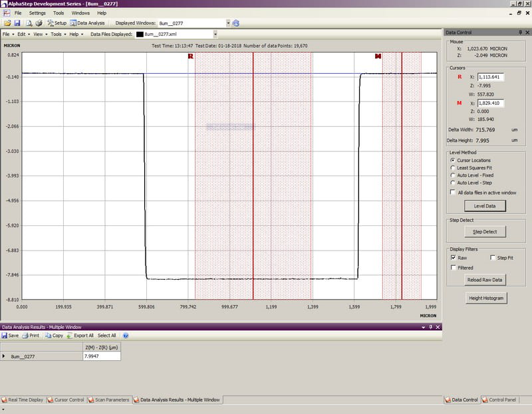Image resolution: width=532 pixels, height=414 pixels.
Task: Enable the Step Fit display filter
Action: click(493, 257)
